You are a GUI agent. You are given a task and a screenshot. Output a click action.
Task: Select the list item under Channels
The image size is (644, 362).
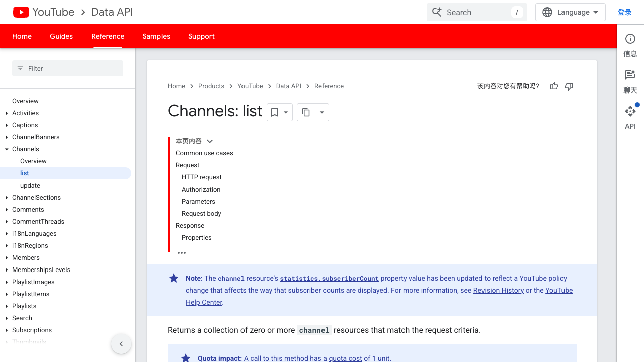[x=65, y=173]
